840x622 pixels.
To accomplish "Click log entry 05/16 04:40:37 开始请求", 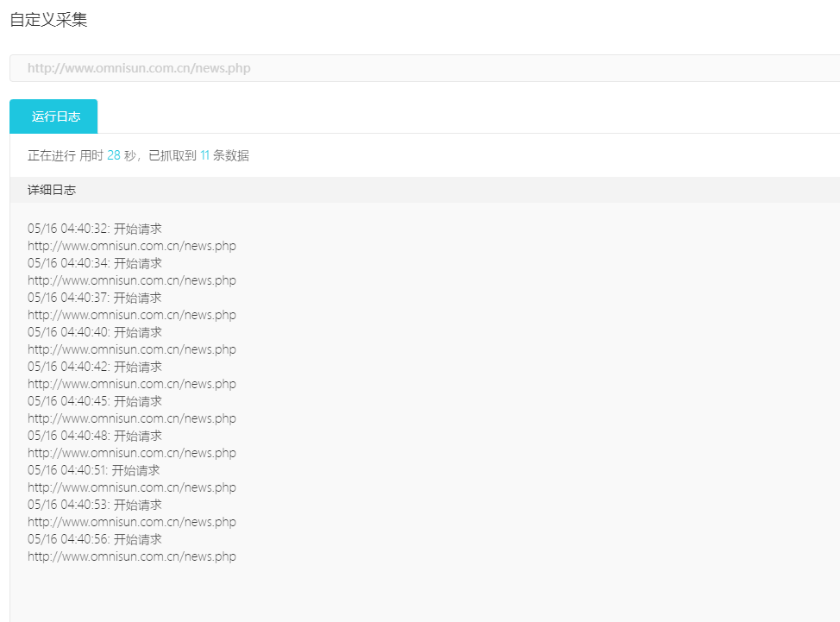I will (x=95, y=298).
